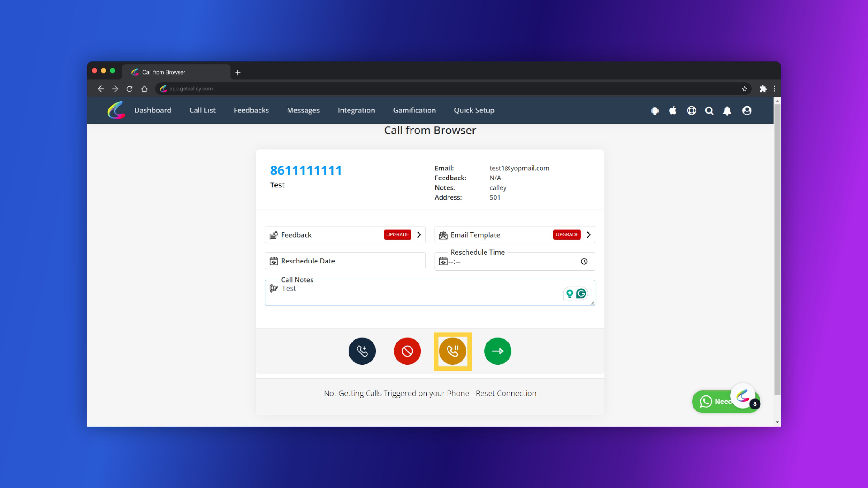Expand the Email Template chevron
The height and width of the screenshot is (488, 868).
[588, 234]
